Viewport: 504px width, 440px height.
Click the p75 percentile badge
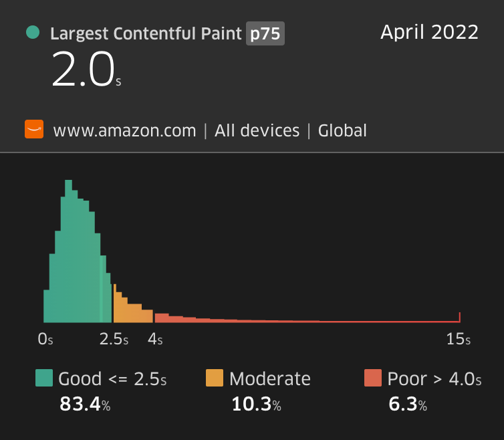tap(265, 33)
